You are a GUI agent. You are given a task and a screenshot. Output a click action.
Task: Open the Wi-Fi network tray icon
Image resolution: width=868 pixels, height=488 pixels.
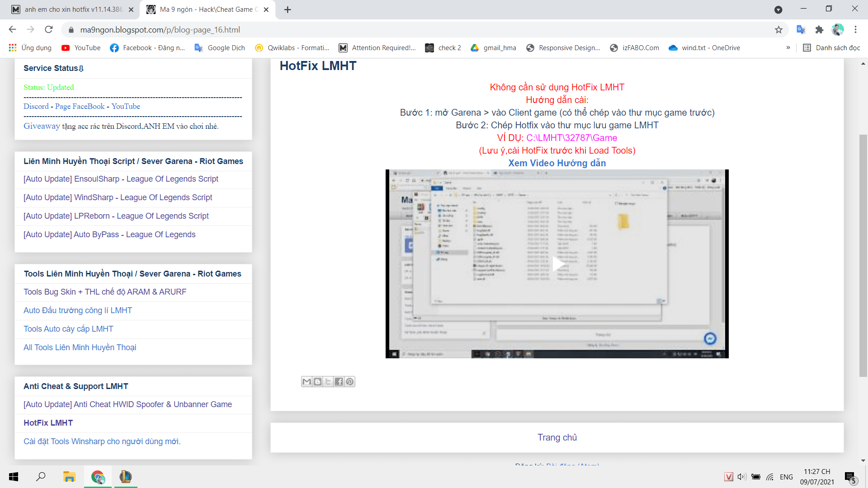coord(770,477)
